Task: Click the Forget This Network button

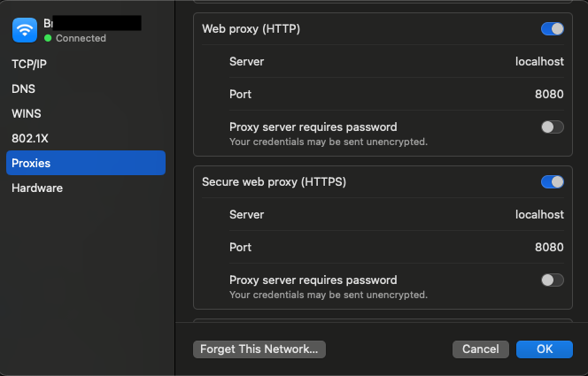Action: coord(259,349)
